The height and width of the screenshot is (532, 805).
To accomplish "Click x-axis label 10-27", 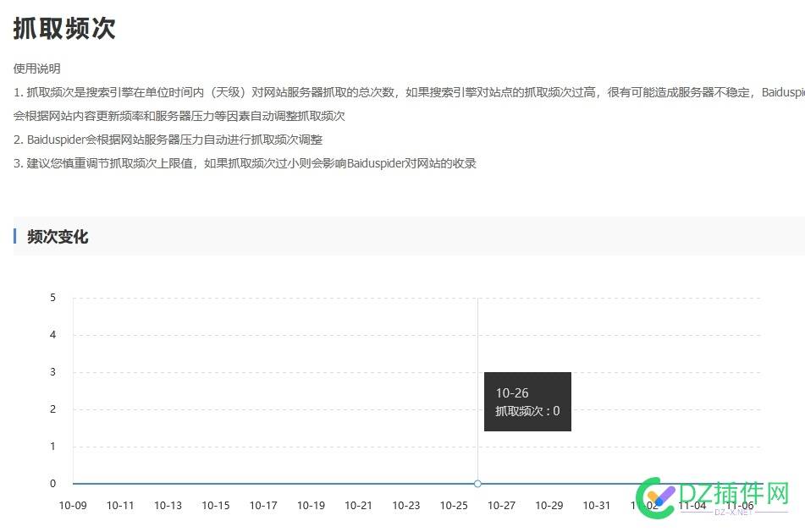I will (502, 505).
